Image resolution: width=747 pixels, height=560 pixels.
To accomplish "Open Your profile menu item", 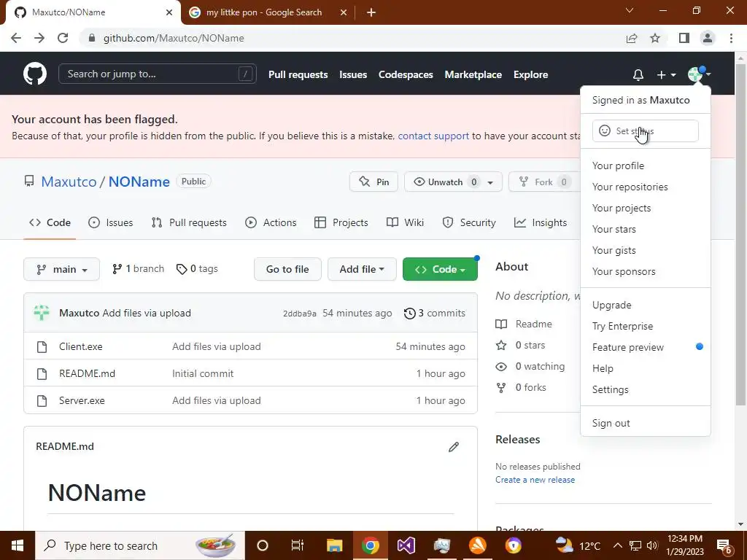I will 618,166.
